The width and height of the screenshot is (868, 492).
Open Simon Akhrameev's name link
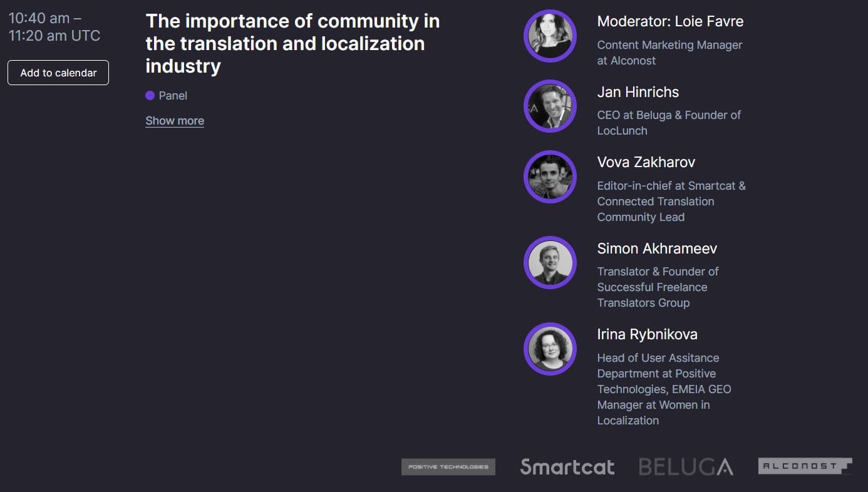[657, 249]
